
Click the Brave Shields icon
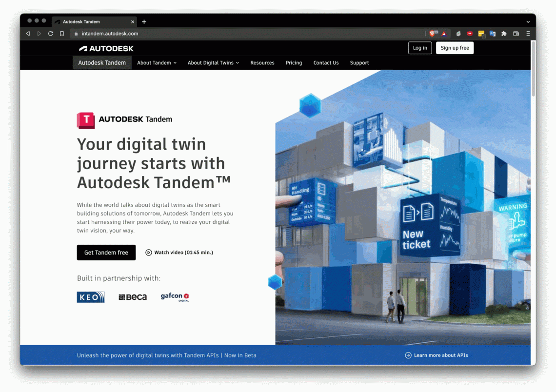click(433, 33)
